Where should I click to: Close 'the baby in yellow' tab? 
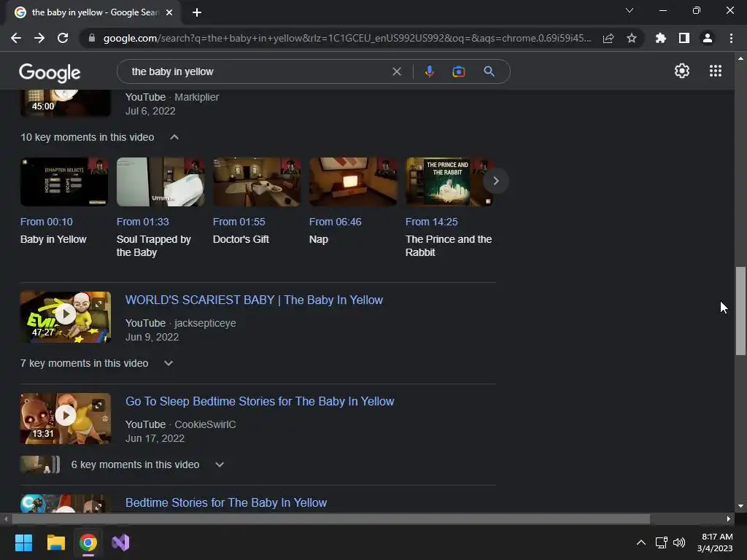point(169,12)
